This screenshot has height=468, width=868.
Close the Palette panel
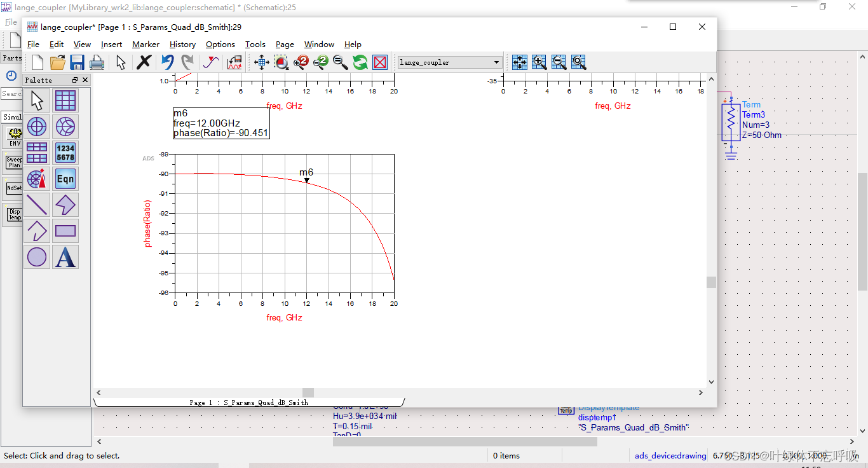click(85, 80)
